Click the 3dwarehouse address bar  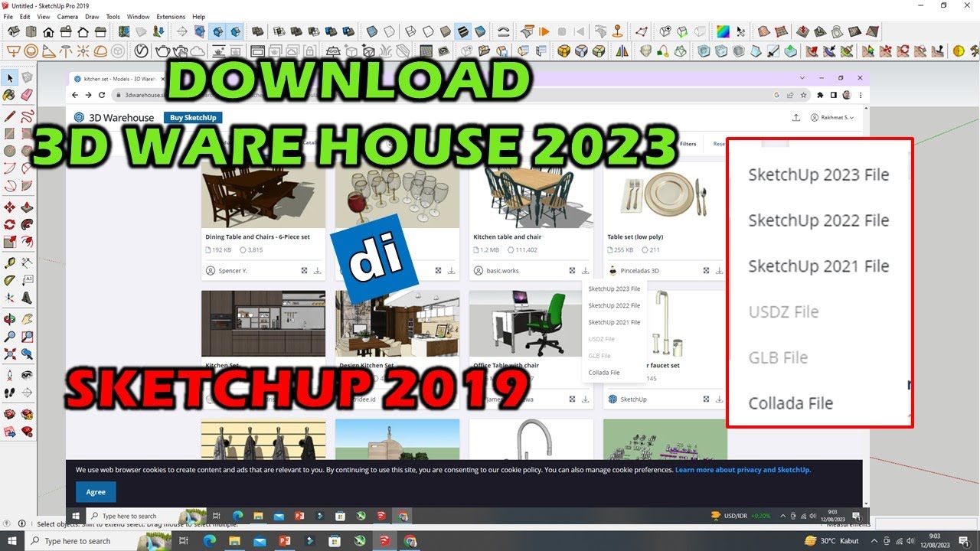444,96
